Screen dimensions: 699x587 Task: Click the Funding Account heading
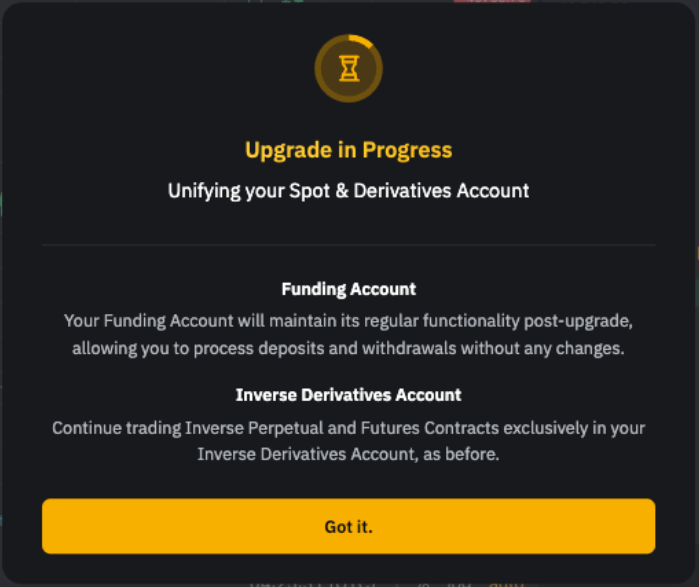[349, 289]
